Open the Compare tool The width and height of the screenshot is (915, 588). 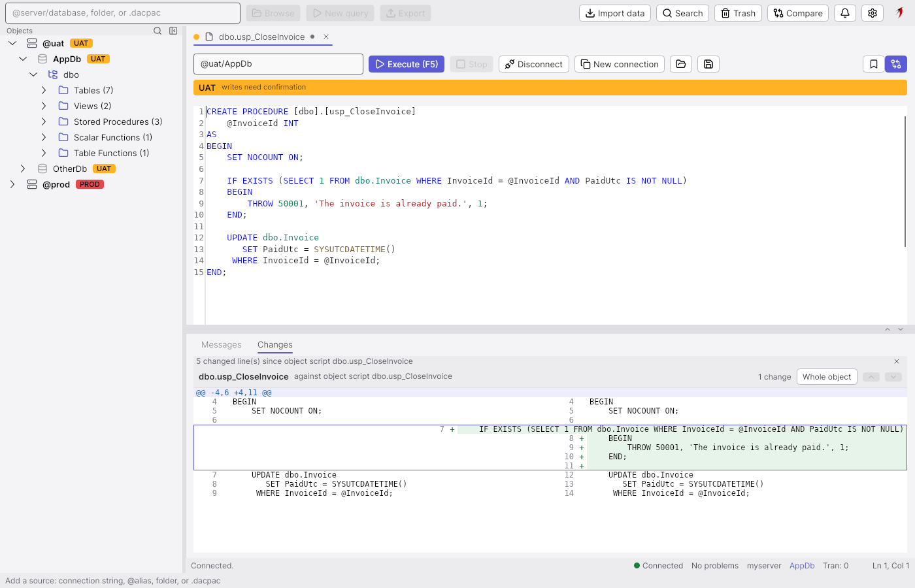pos(798,13)
